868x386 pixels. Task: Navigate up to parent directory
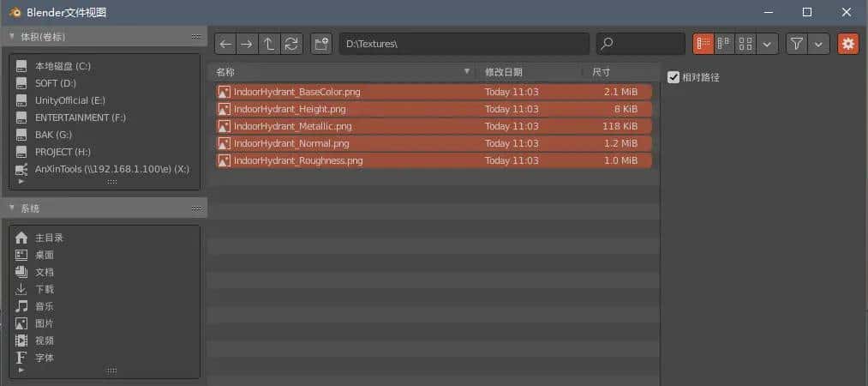point(269,45)
